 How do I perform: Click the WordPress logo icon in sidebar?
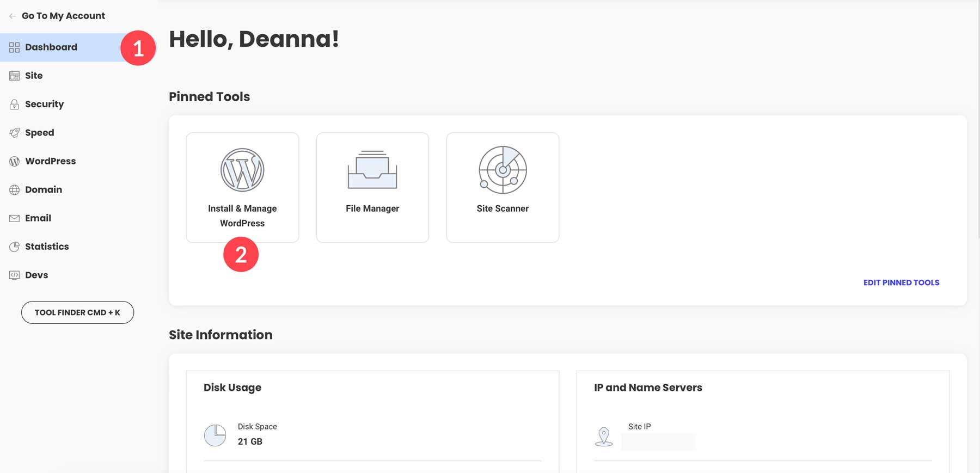click(x=15, y=161)
